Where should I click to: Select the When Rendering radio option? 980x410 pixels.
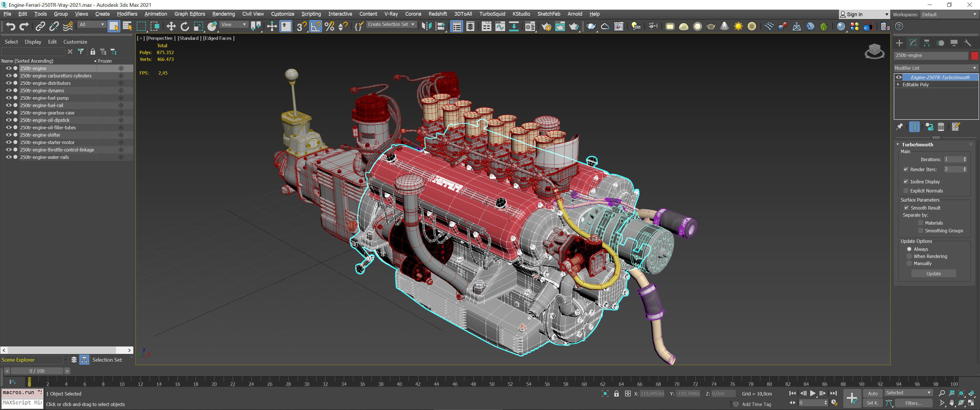(909, 256)
